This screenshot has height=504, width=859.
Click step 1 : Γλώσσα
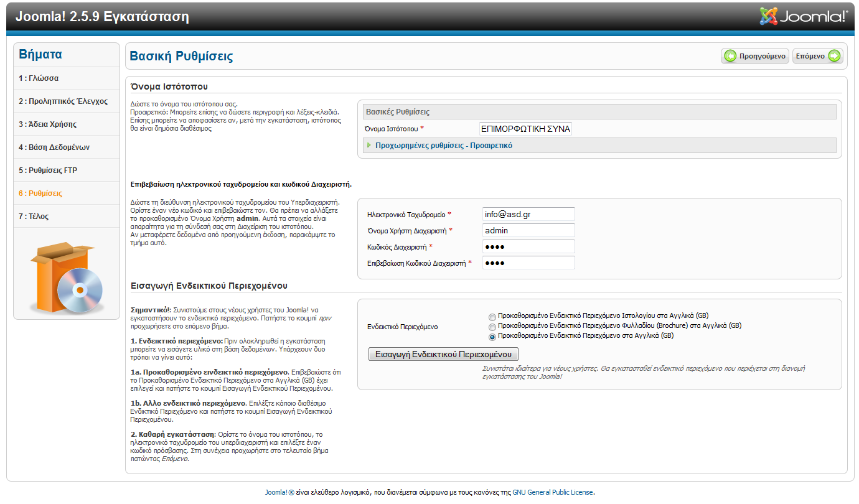click(67, 78)
